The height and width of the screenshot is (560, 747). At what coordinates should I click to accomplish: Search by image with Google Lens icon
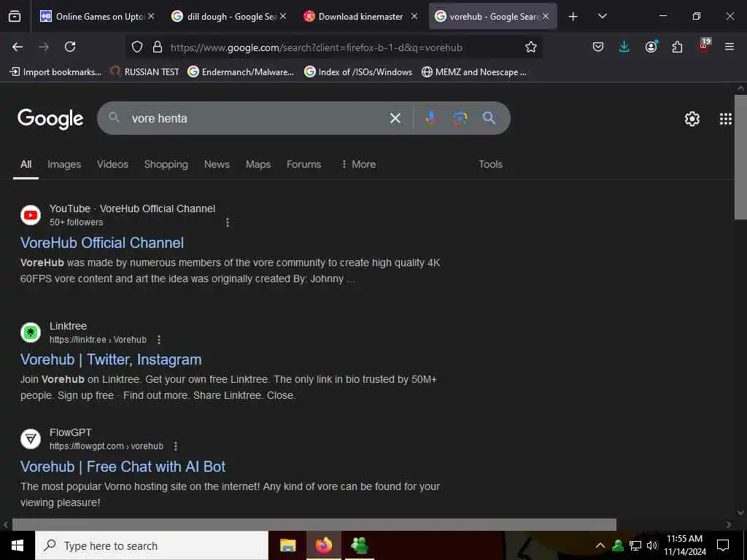coord(460,118)
